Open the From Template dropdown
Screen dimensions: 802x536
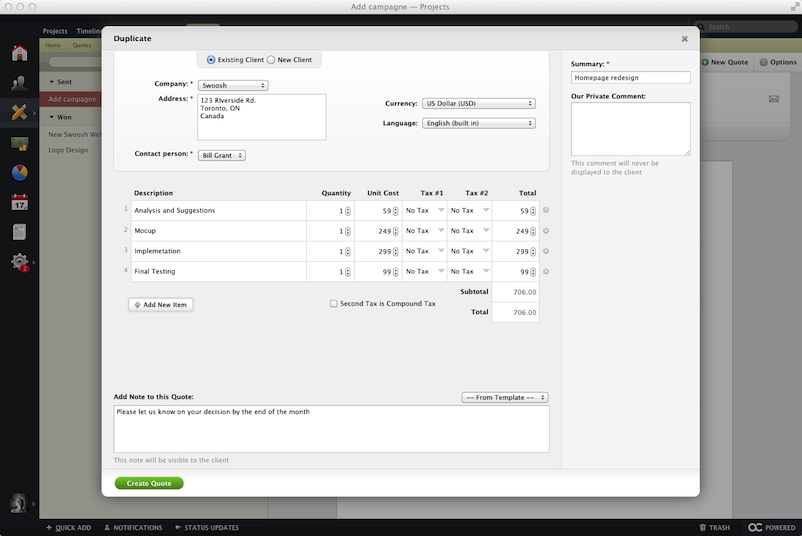(x=505, y=397)
